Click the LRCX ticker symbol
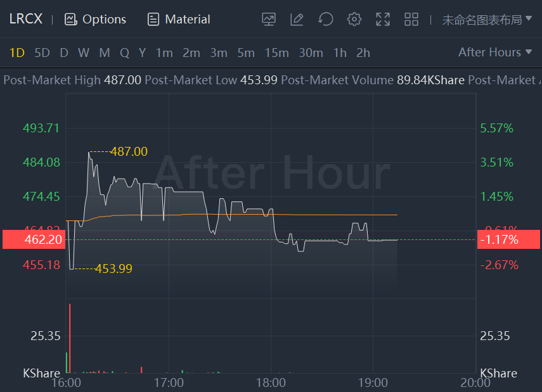The width and height of the screenshot is (542, 392). tap(26, 19)
